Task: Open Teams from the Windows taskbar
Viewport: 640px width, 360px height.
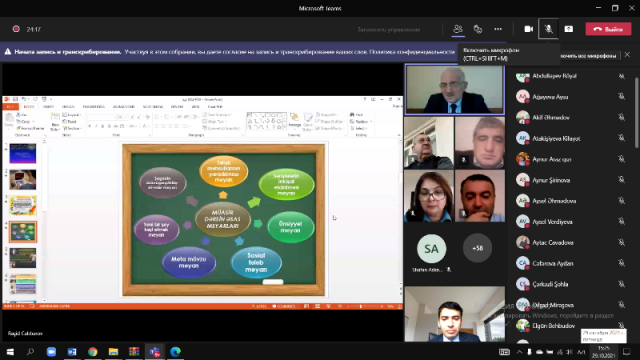Action: [x=155, y=351]
